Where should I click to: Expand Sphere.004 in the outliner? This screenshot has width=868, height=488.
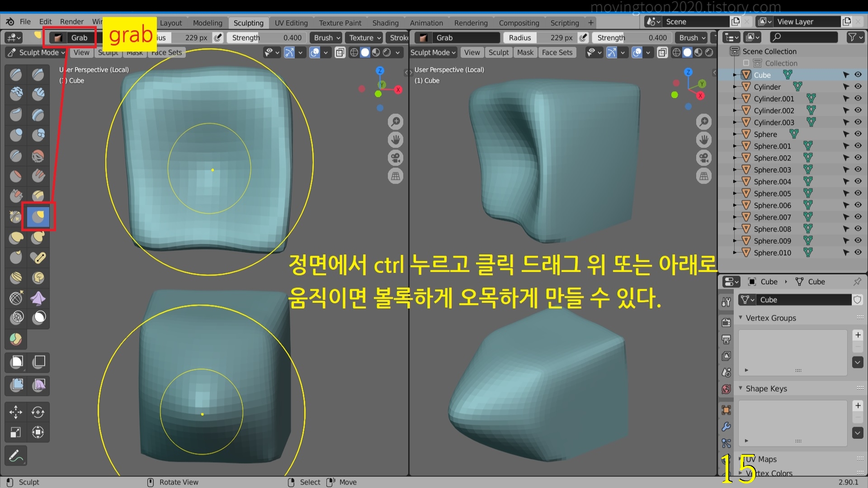click(735, 182)
